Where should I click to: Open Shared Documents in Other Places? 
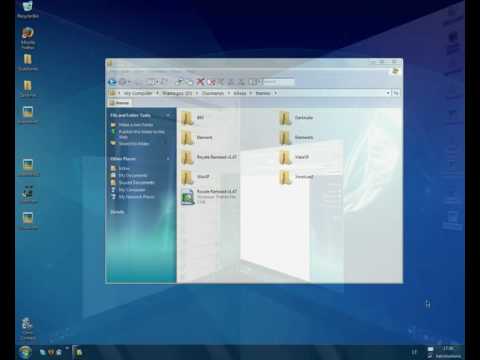click(133, 183)
